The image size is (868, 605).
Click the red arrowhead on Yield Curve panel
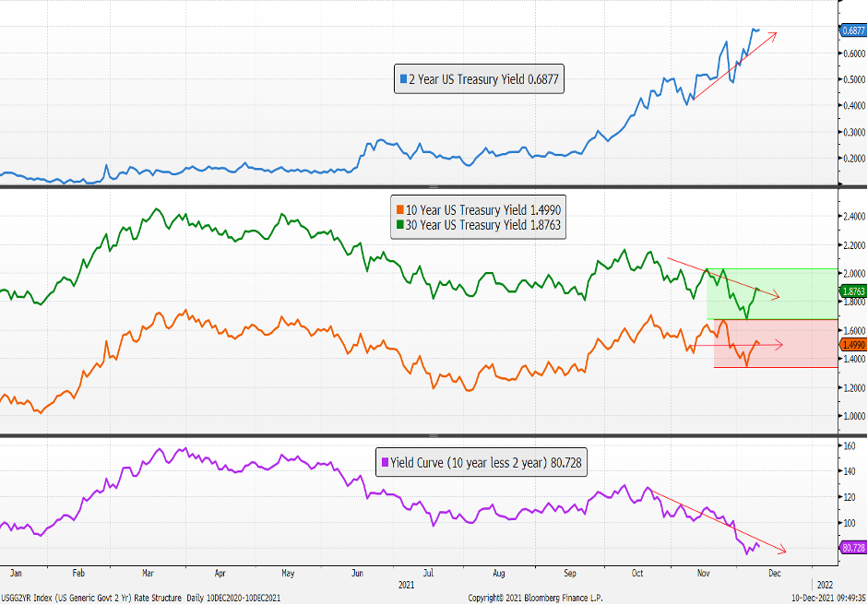781,551
